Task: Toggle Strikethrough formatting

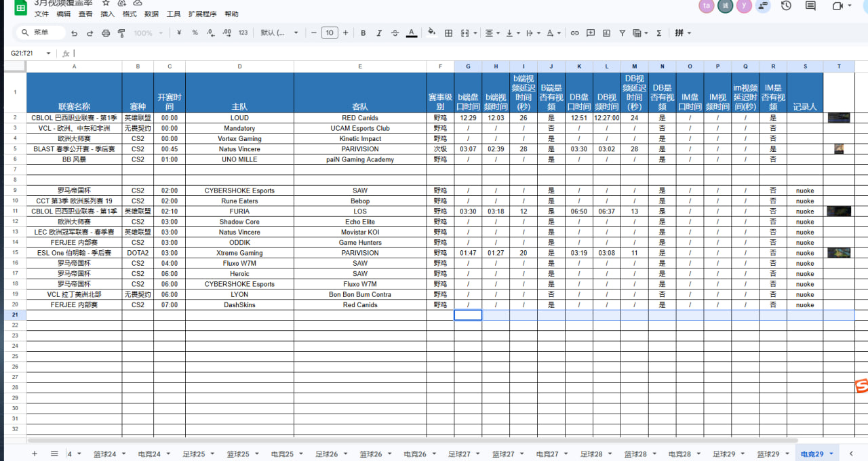Action: [x=395, y=33]
